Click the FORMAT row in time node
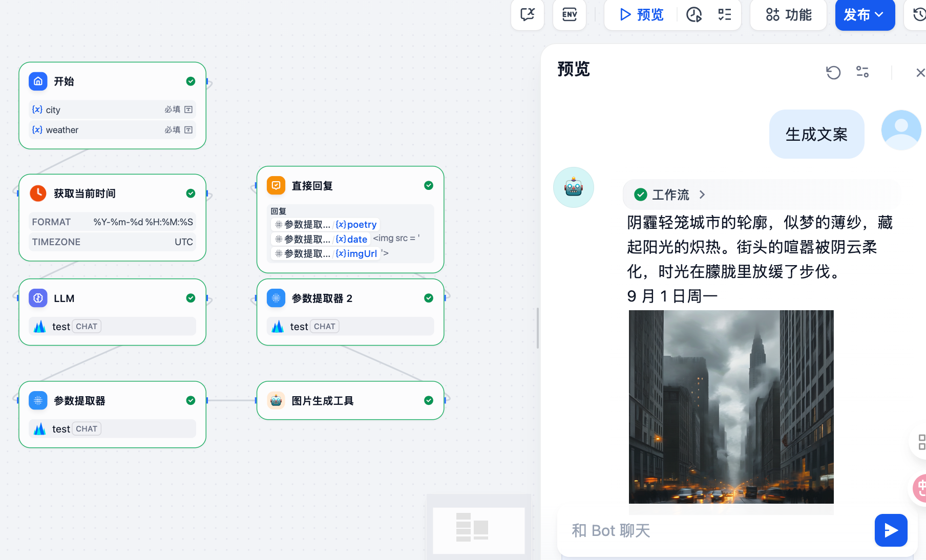Viewport: 926px width, 560px height. [112, 222]
